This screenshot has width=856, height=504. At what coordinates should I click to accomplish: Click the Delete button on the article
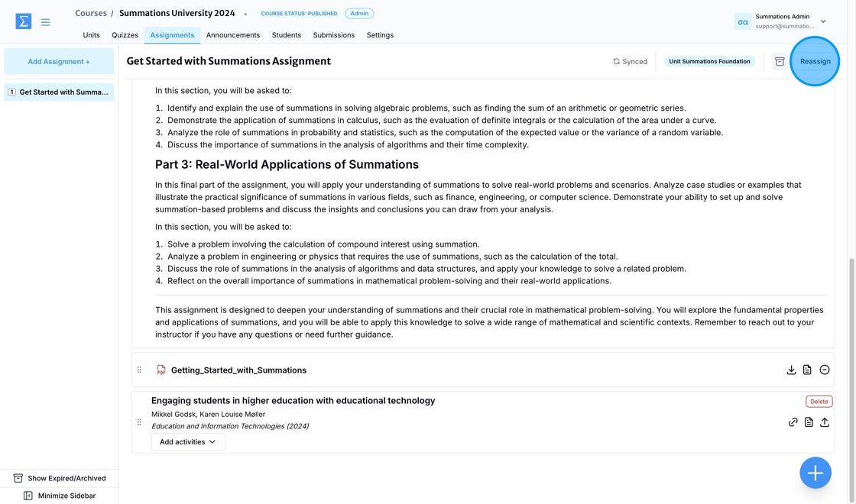[x=819, y=402]
